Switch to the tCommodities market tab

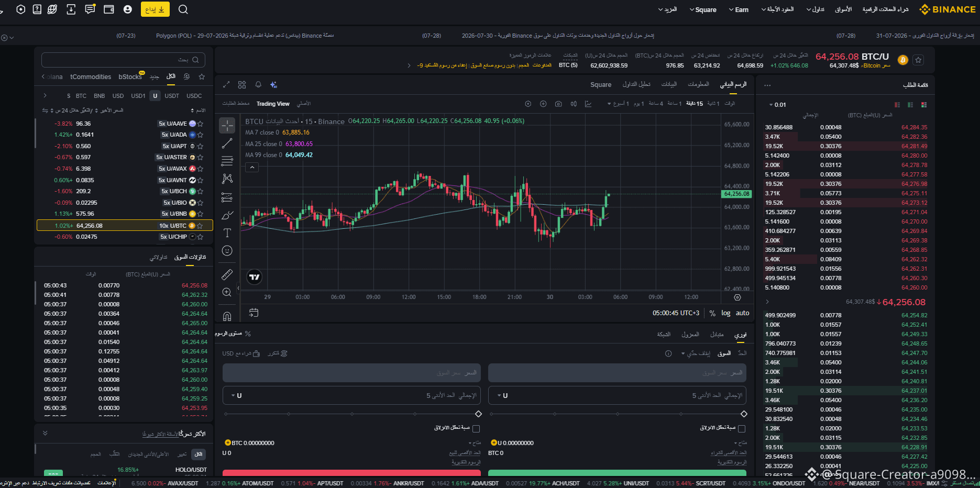91,76
